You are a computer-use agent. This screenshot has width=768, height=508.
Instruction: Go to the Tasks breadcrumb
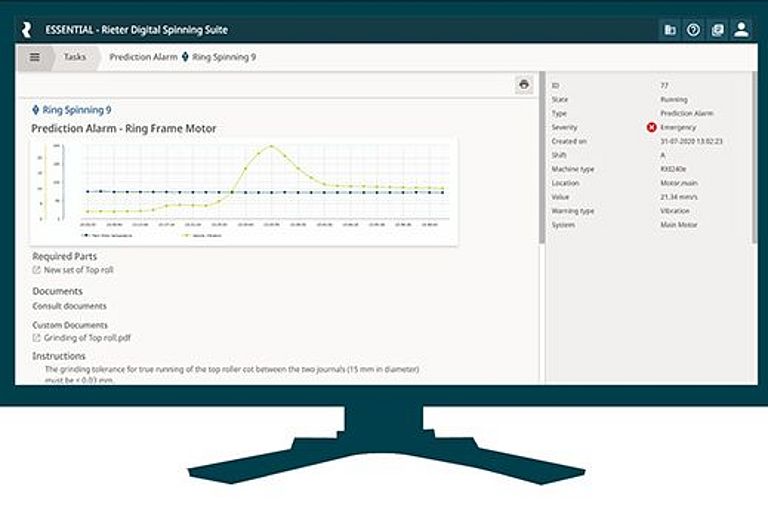(x=76, y=57)
